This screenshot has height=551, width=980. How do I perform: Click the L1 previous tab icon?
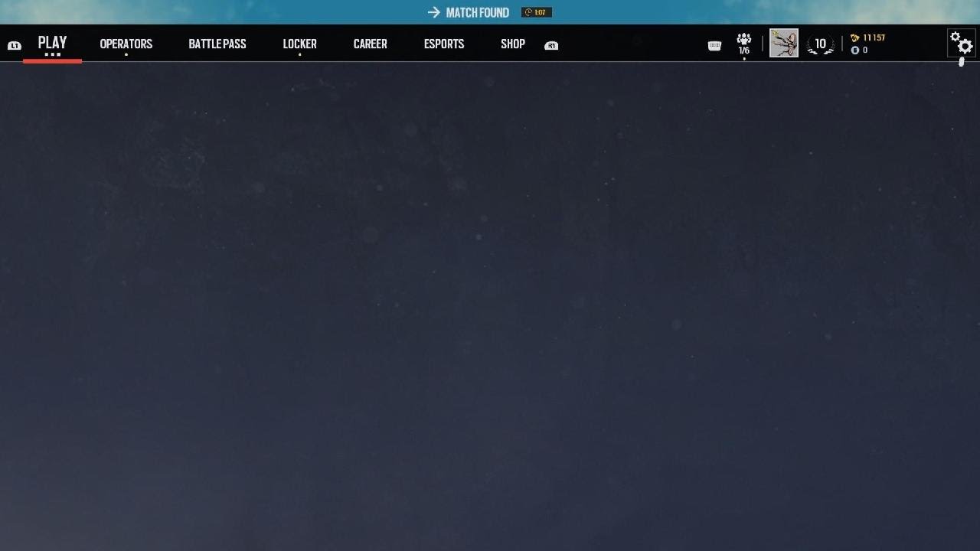(14, 46)
